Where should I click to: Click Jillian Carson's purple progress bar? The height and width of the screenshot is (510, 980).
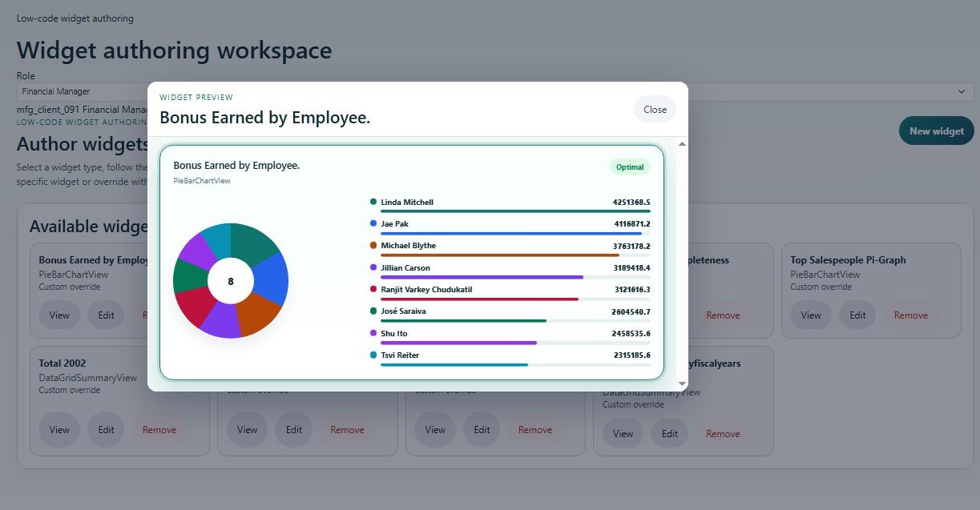pyautogui.click(x=482, y=277)
